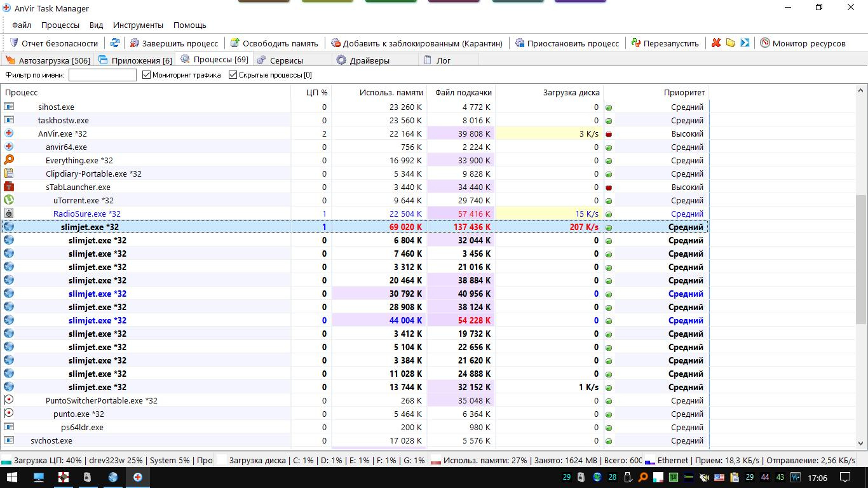Click the PuntoSwitcherPortable.exe icon

9,400
